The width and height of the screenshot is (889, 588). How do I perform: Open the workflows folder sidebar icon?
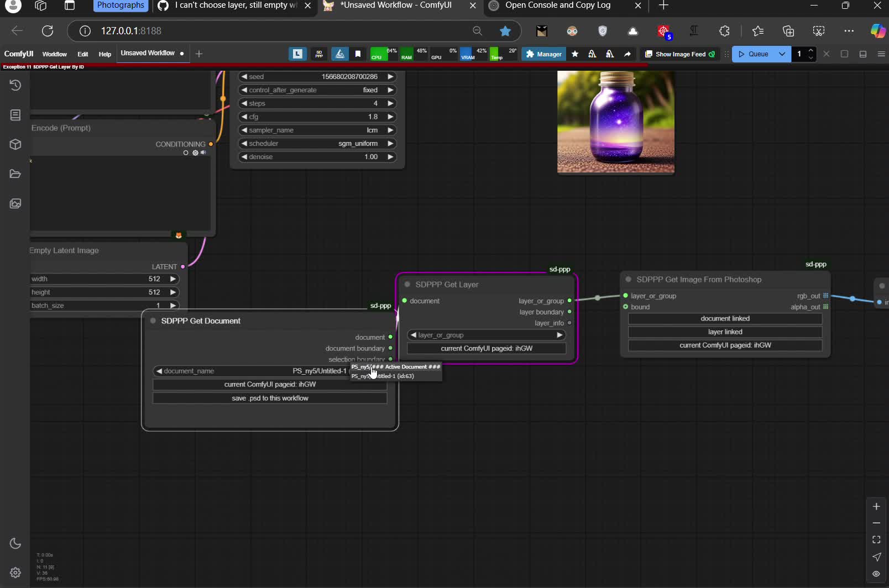[x=15, y=174]
